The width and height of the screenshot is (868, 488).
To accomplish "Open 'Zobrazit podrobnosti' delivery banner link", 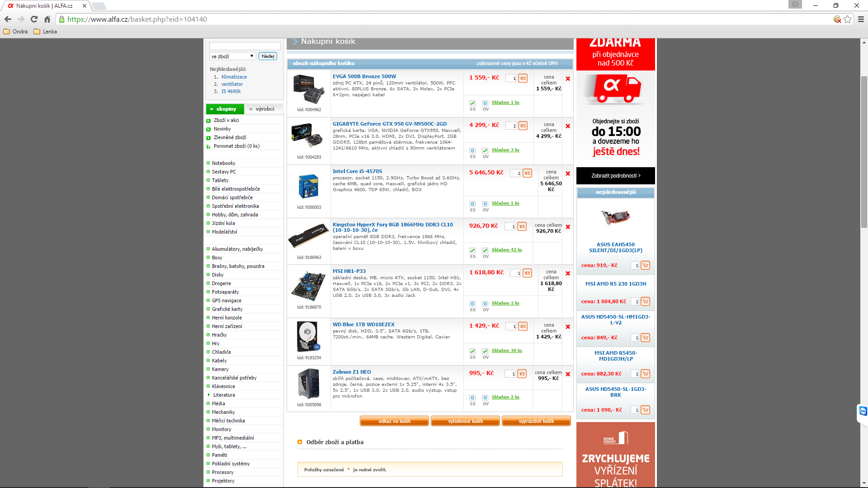I will 616,176.
